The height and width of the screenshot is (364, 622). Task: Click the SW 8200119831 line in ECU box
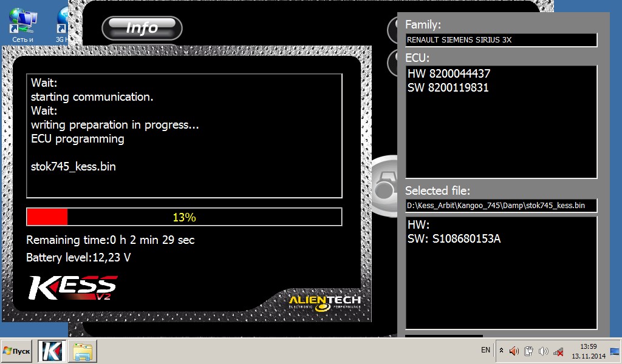tap(448, 87)
